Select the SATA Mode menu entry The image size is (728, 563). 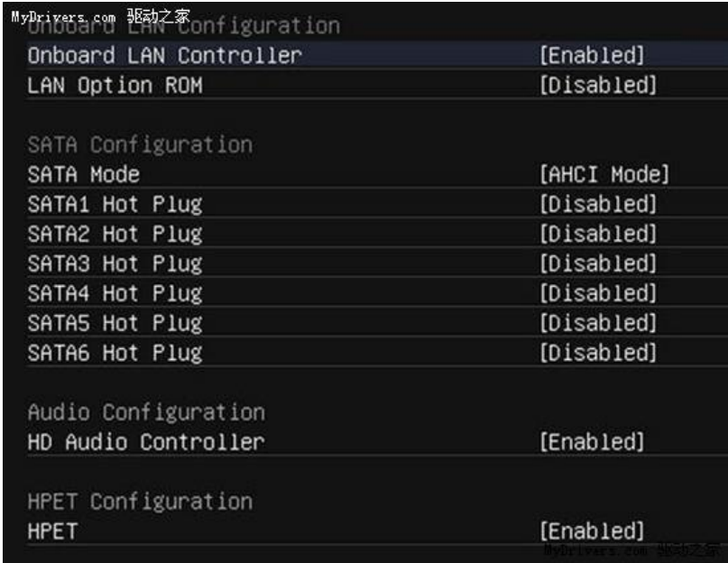coord(84,174)
